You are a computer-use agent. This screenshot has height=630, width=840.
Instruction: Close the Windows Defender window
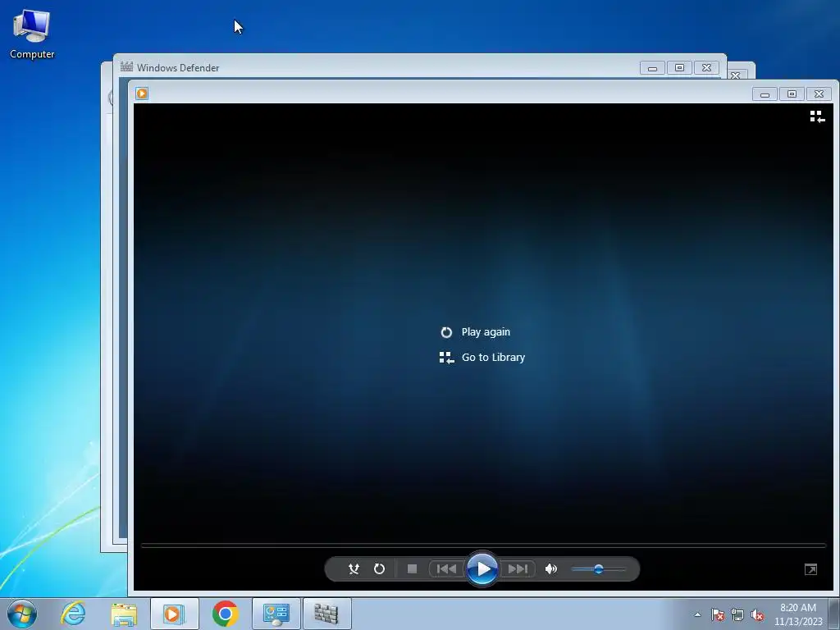(706, 68)
